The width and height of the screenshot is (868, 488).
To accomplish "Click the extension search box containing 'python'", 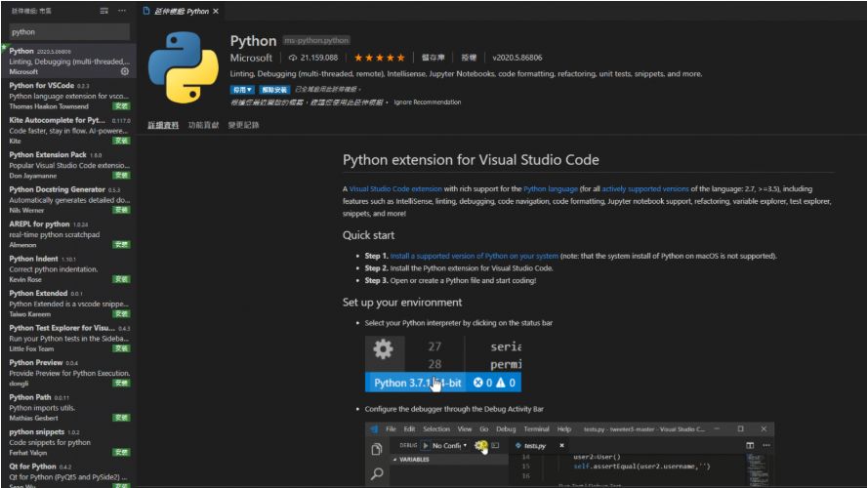I will (x=68, y=31).
